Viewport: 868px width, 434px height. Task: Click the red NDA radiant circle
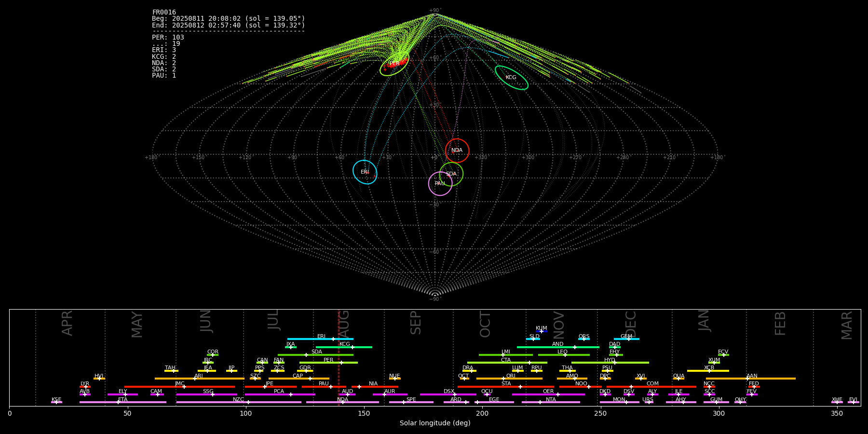(x=457, y=150)
